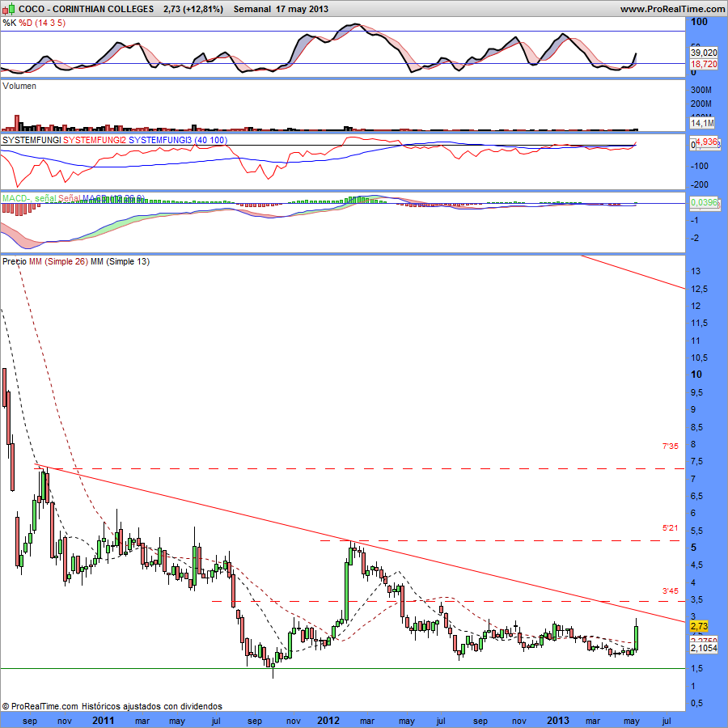728x728 pixels.
Task: Click the '17 may 2013' date in the header
Action: 302,9
